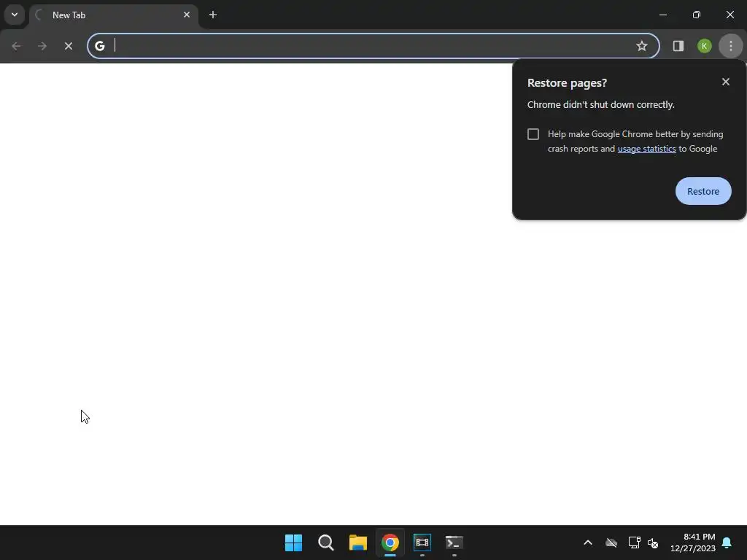Open the Chrome side panel
Screen dimensions: 747x560
click(678, 46)
